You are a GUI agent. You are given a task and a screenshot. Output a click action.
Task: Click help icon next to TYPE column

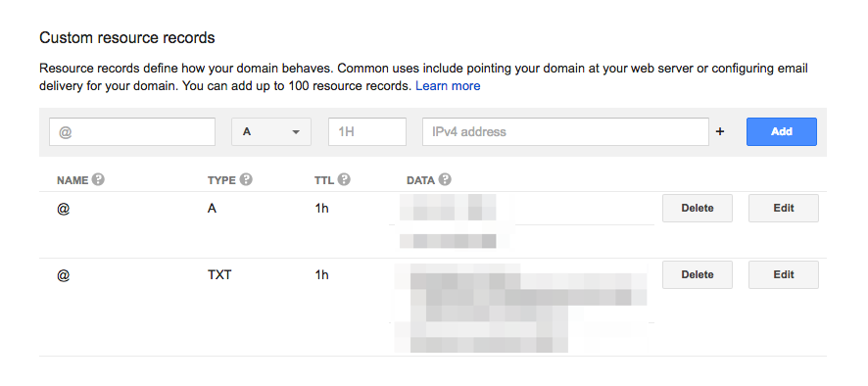point(246,180)
